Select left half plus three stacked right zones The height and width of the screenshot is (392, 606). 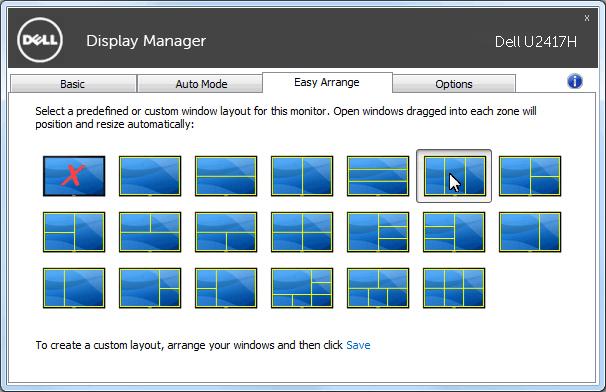tap(378, 232)
